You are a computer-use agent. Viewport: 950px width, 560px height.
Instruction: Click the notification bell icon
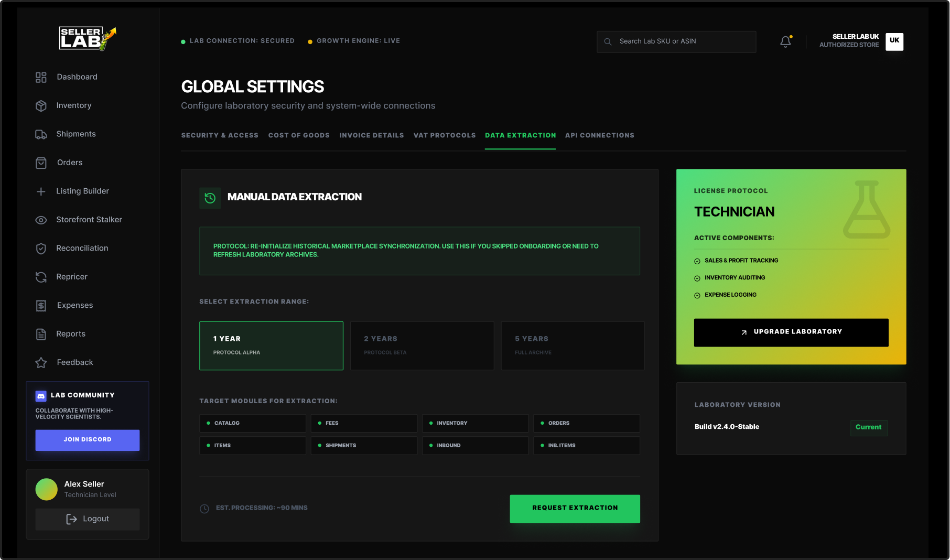tap(785, 41)
